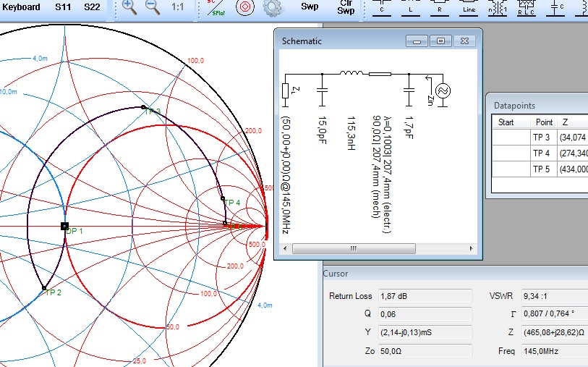Click the zoom in magnifier icon

(x=129, y=7)
